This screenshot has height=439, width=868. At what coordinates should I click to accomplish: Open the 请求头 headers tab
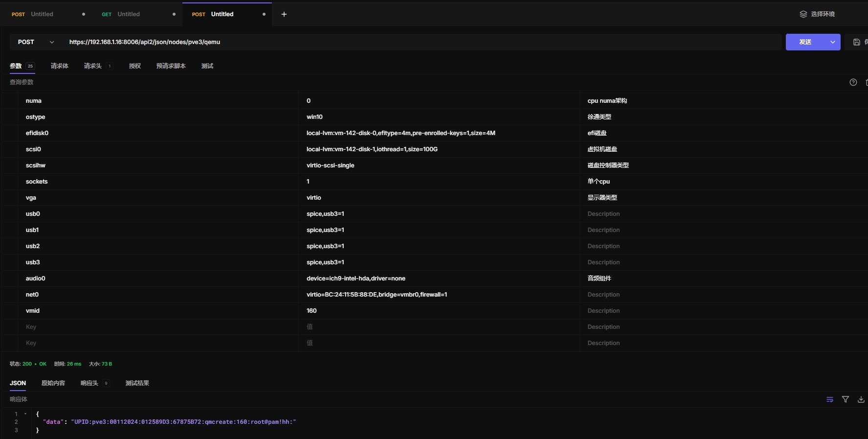[93, 66]
